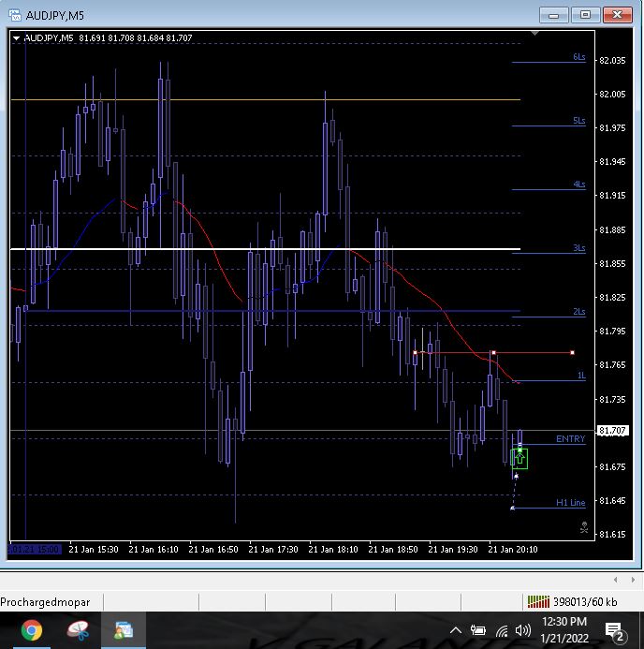Open the notification center icon
The width and height of the screenshot is (644, 649).
615,630
